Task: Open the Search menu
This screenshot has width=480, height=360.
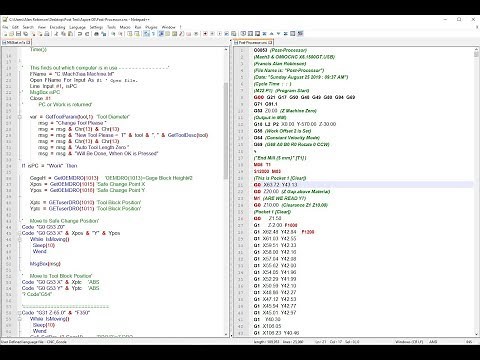Action: pos(28,27)
